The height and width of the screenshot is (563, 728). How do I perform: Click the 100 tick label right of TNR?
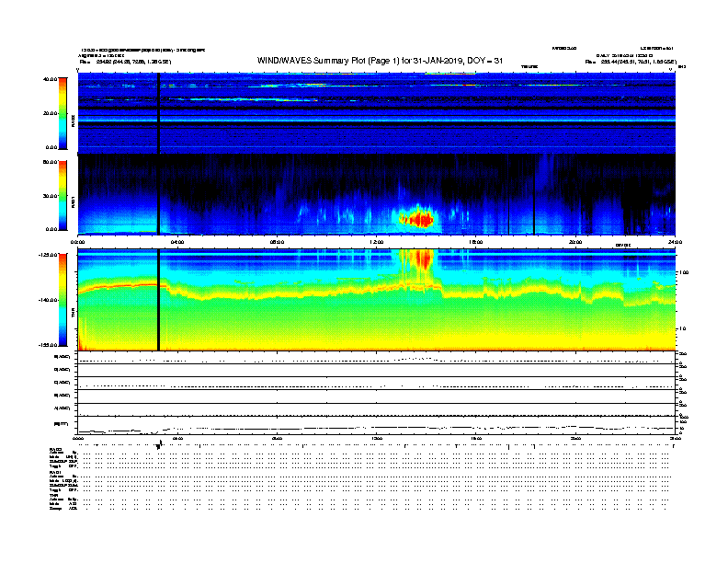coord(684,272)
